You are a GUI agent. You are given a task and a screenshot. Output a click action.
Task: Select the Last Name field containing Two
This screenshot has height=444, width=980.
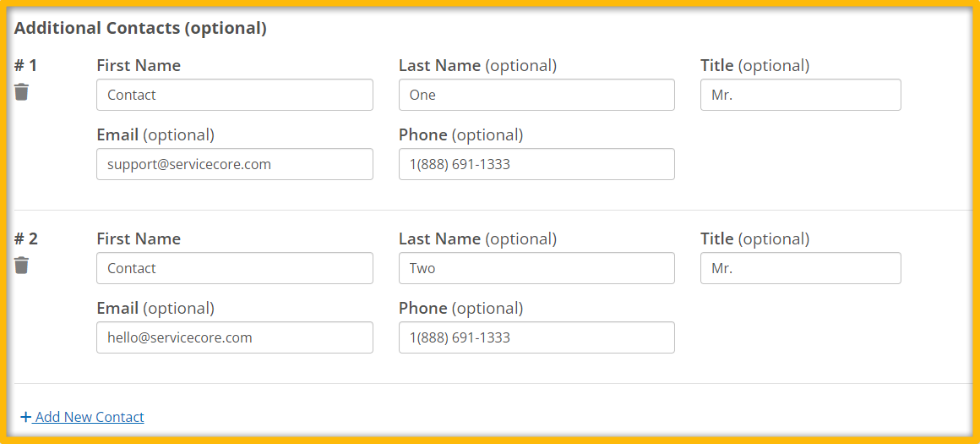point(536,268)
